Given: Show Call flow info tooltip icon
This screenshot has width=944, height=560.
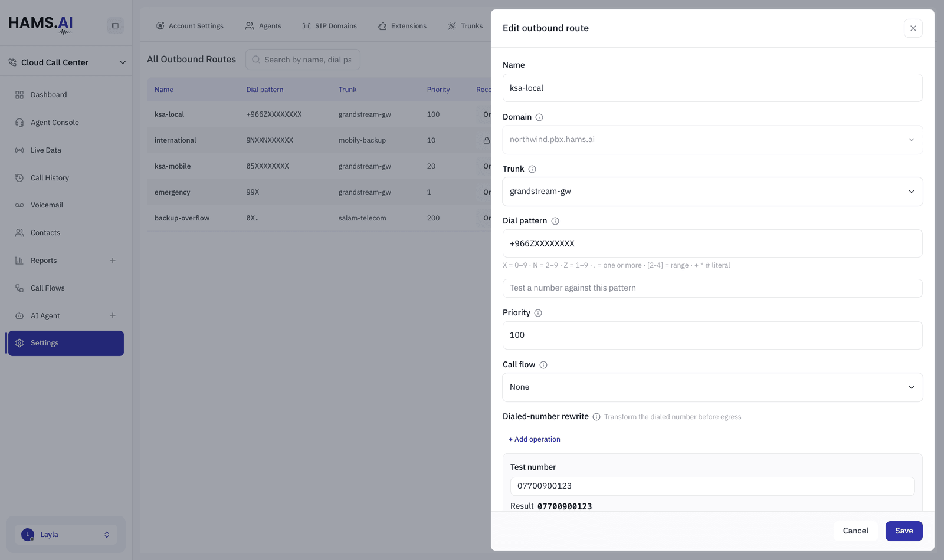Looking at the screenshot, I should click(x=543, y=365).
